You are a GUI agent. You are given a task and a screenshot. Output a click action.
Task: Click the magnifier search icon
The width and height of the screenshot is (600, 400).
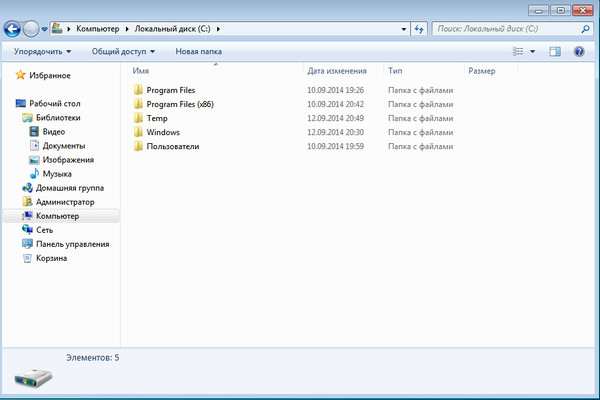585,29
